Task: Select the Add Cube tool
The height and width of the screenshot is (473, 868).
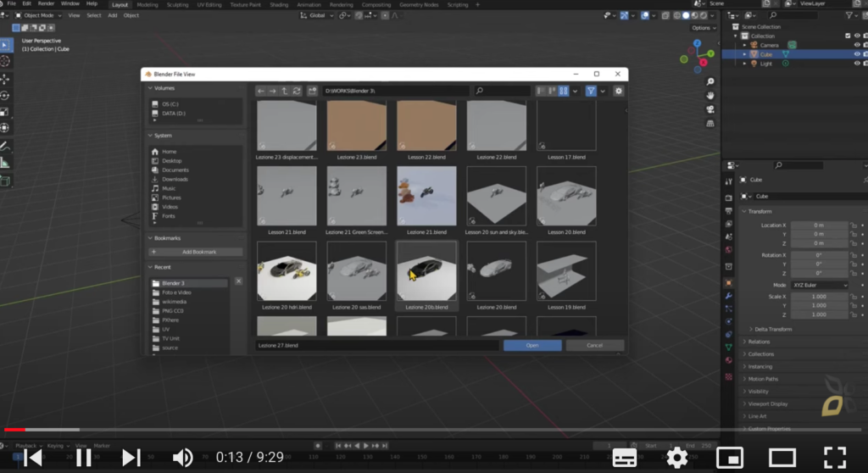Action: pos(6,181)
